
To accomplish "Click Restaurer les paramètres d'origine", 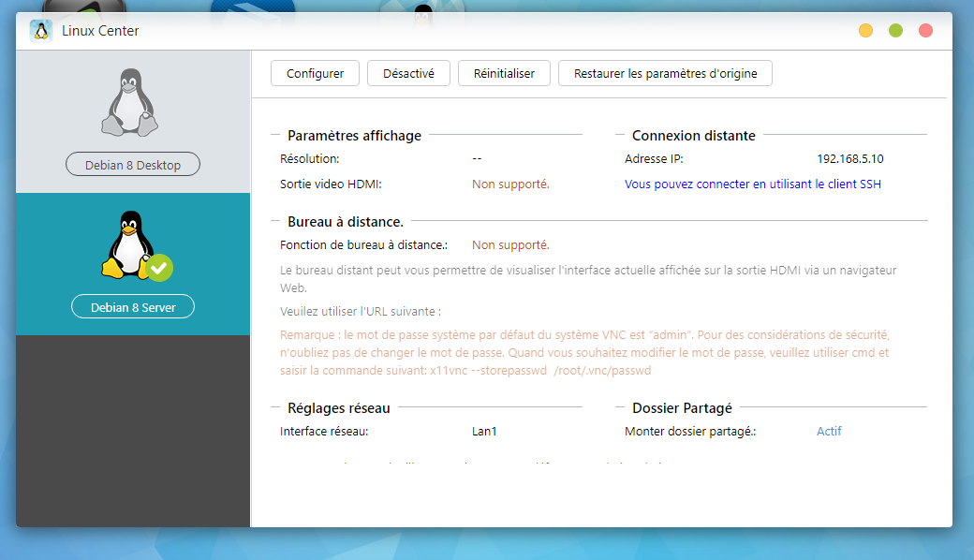I will [665, 73].
